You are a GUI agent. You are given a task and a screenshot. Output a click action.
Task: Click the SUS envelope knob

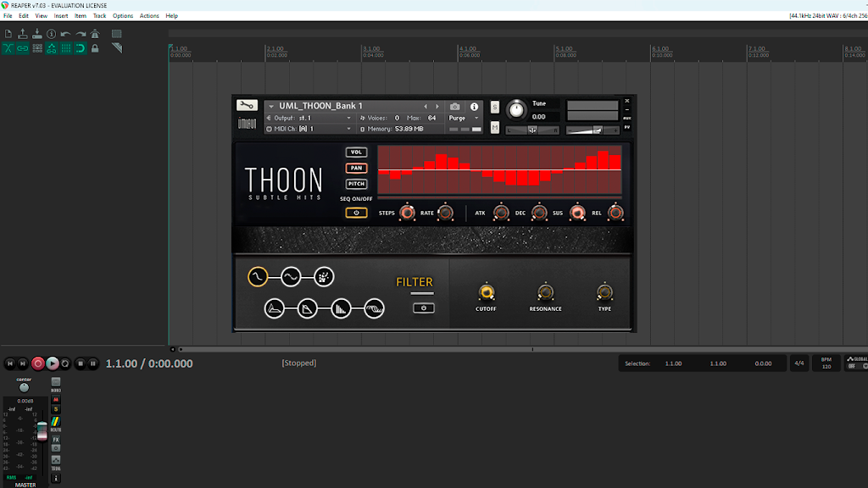pos(577,213)
